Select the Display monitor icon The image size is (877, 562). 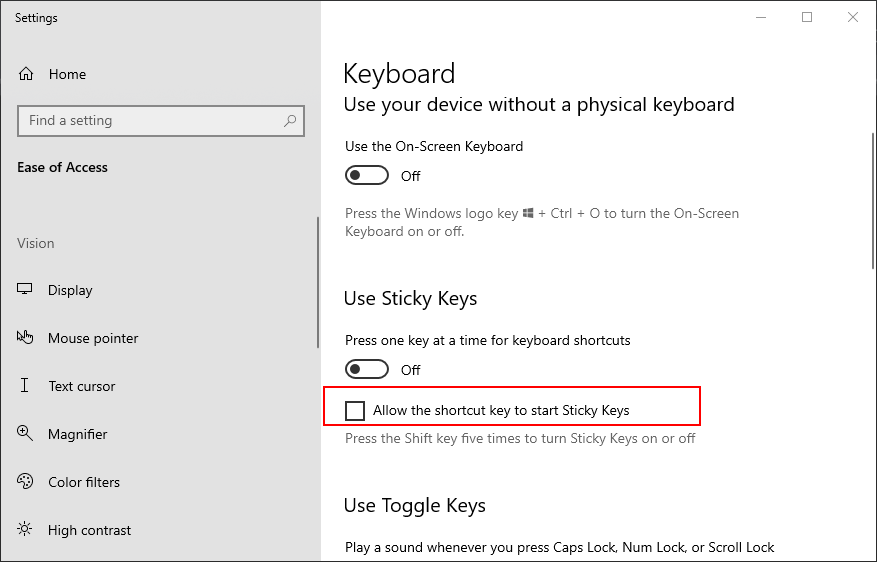(x=25, y=289)
